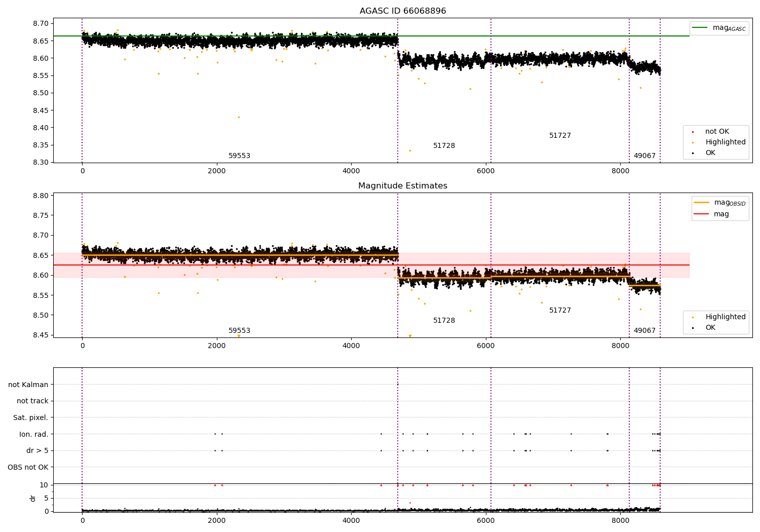This screenshot has height=532, width=760.
Task: Click the green line sample in the top plot legend
Action: (x=700, y=28)
